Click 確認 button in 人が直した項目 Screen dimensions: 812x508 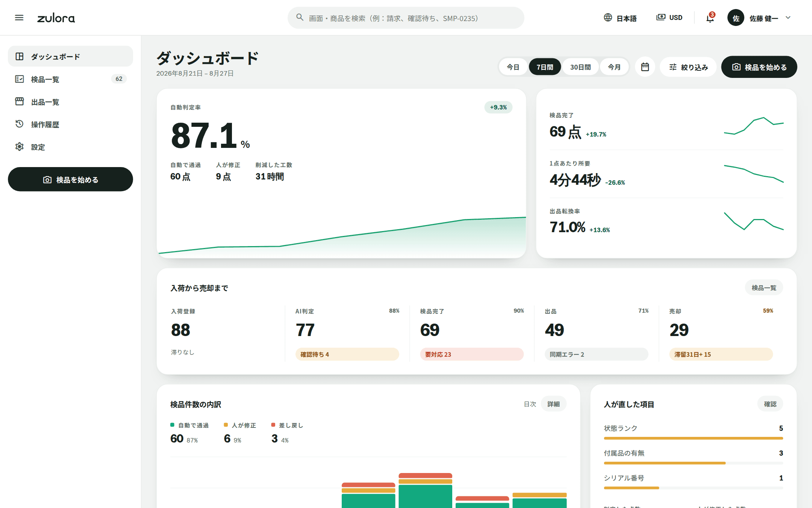point(770,404)
